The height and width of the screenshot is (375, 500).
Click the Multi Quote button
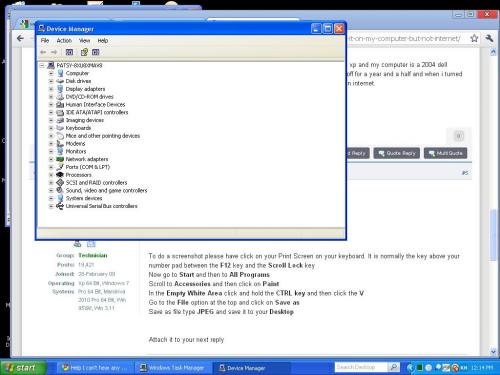click(445, 153)
